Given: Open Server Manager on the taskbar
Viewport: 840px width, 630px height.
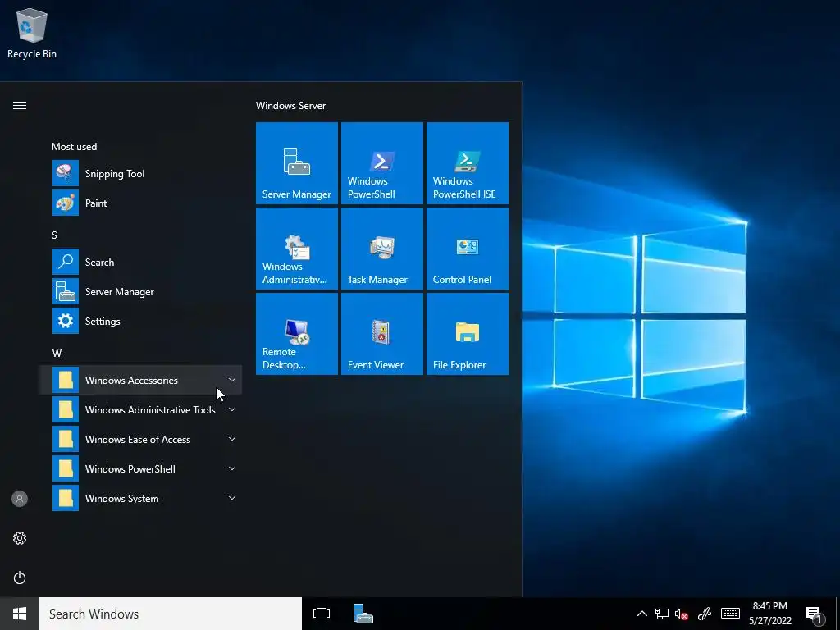Looking at the screenshot, I should click(363, 614).
